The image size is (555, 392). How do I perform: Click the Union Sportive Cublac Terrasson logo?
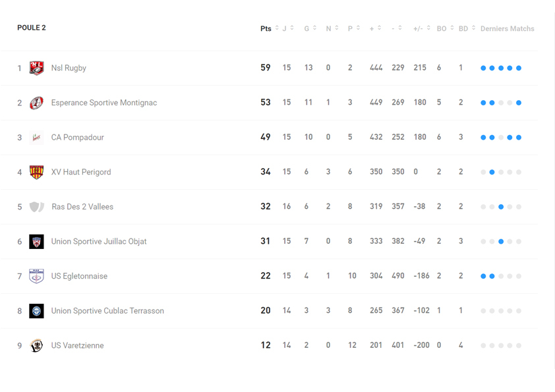[x=37, y=311]
